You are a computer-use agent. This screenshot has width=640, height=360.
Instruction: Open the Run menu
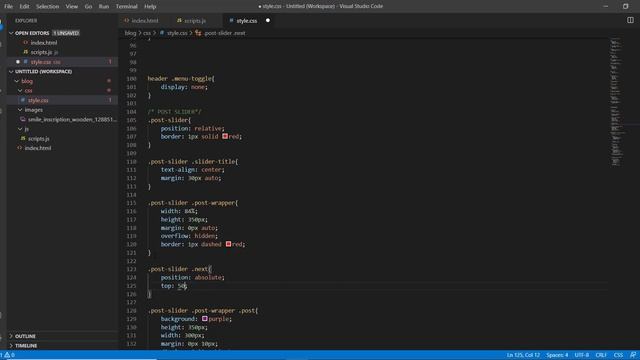(x=104, y=7)
